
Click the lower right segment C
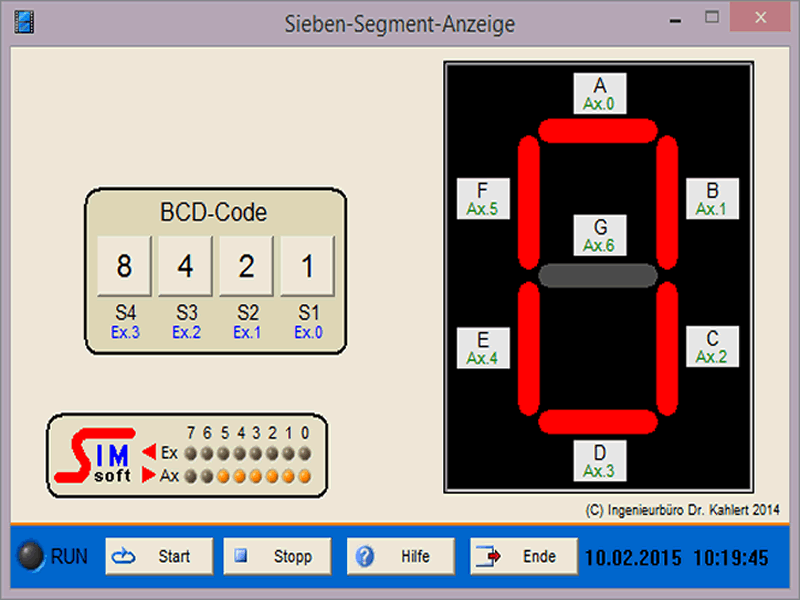(667, 348)
